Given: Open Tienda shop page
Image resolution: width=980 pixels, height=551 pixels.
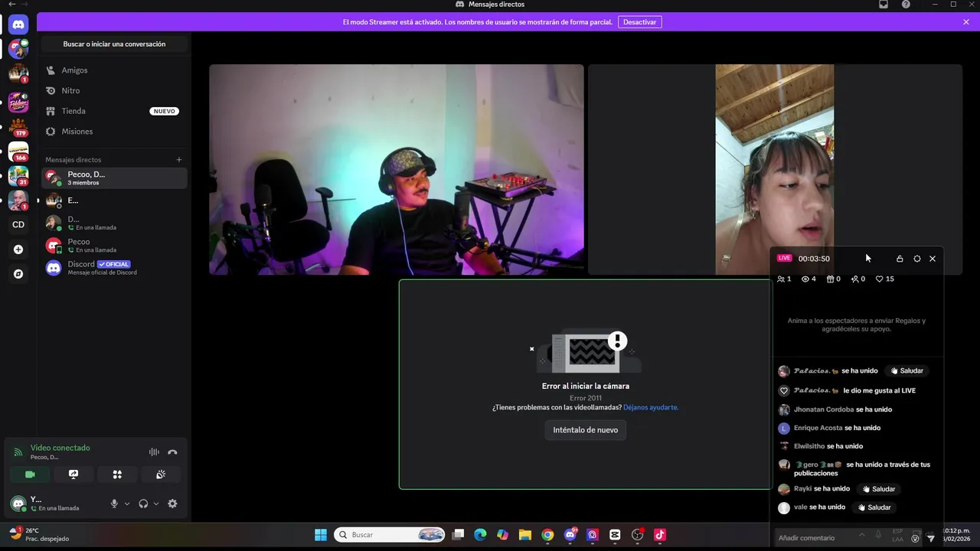Looking at the screenshot, I should pyautogui.click(x=114, y=111).
